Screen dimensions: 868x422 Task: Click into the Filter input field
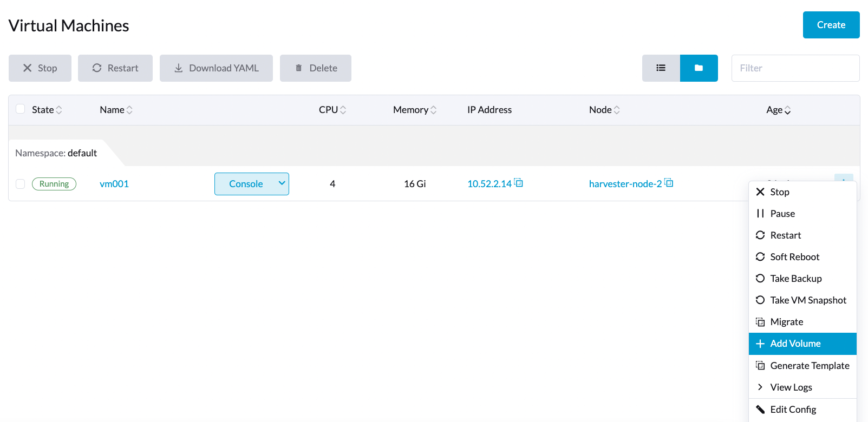pos(795,68)
